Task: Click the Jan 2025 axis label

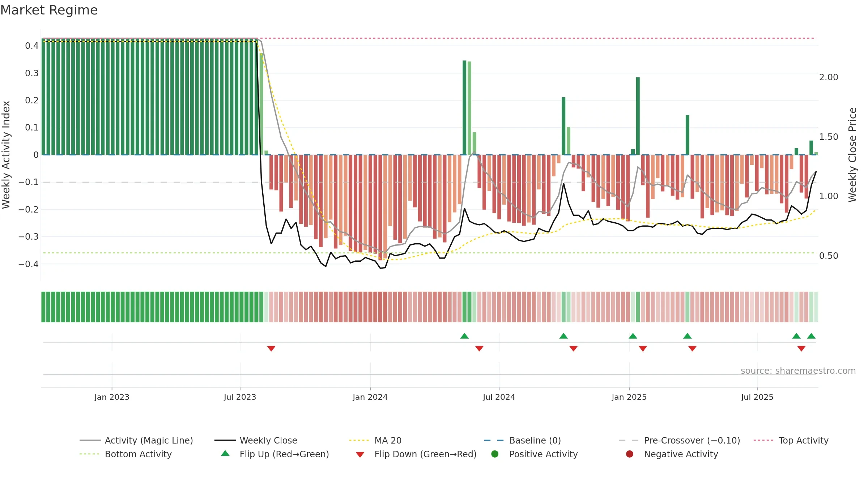Action: pyautogui.click(x=629, y=397)
